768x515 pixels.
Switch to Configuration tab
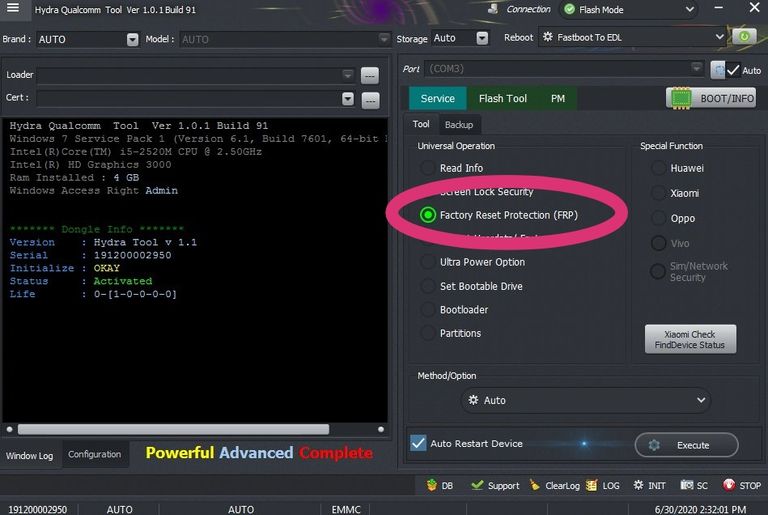(x=95, y=454)
